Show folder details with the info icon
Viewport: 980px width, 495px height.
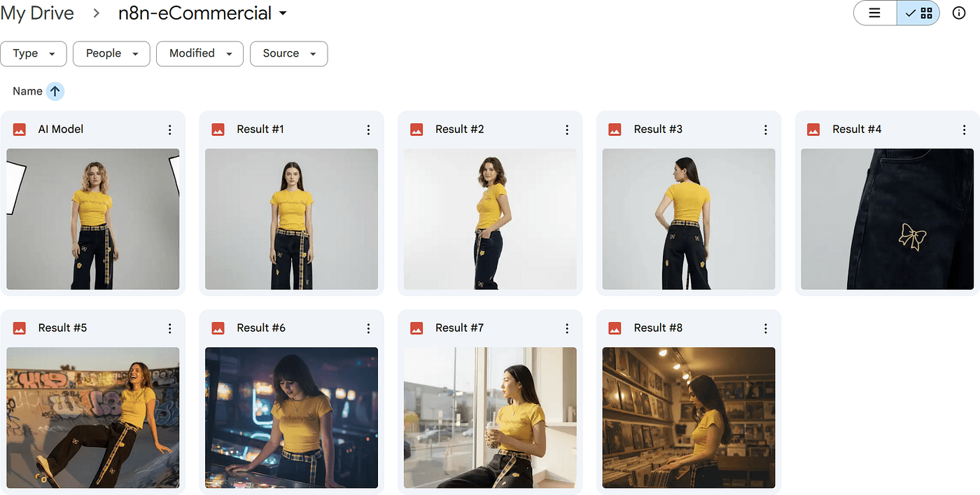tap(959, 13)
